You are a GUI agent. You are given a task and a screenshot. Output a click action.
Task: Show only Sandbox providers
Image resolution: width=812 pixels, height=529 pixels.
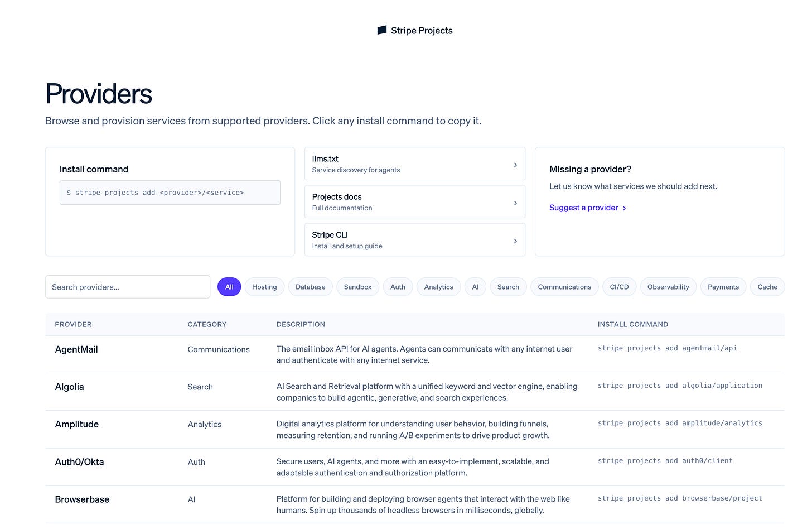click(357, 287)
